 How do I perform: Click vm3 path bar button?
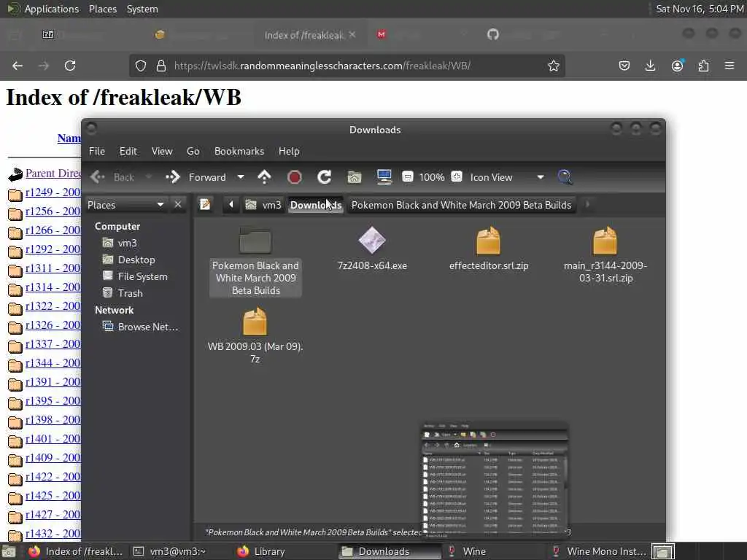click(x=263, y=205)
